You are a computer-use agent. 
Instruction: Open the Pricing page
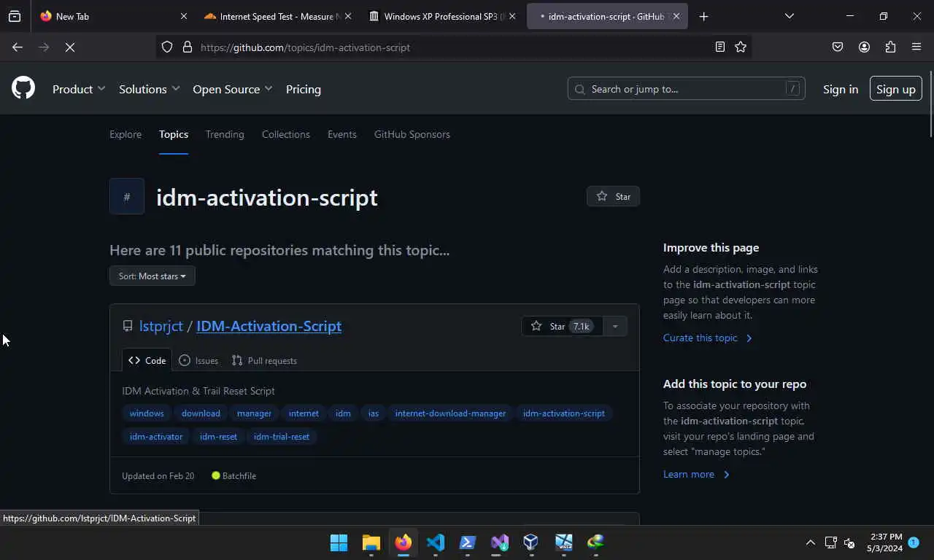(x=304, y=89)
